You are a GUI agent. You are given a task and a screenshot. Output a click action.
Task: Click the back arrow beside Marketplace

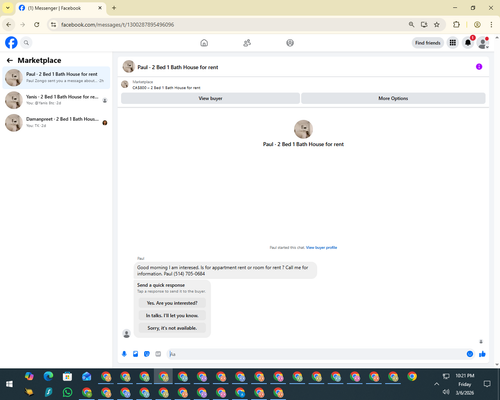point(10,60)
